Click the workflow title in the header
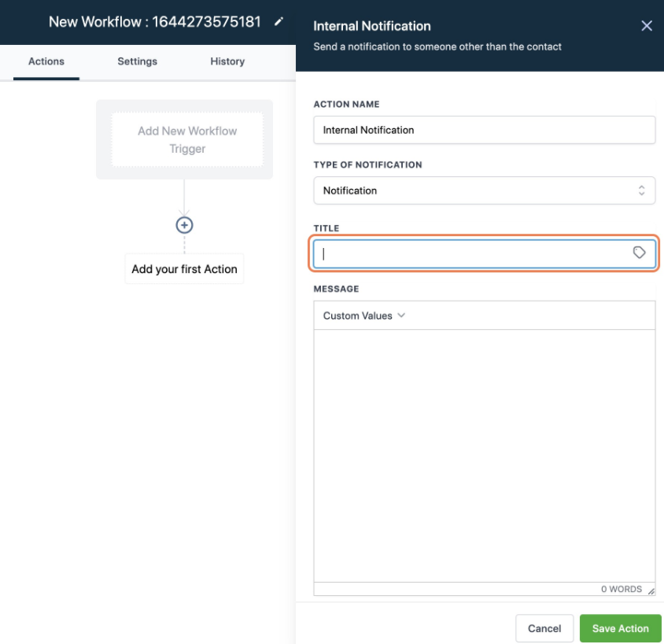 (154, 21)
